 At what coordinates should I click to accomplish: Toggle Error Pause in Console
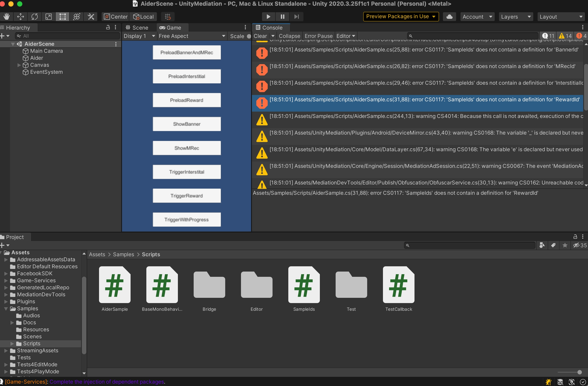point(318,36)
